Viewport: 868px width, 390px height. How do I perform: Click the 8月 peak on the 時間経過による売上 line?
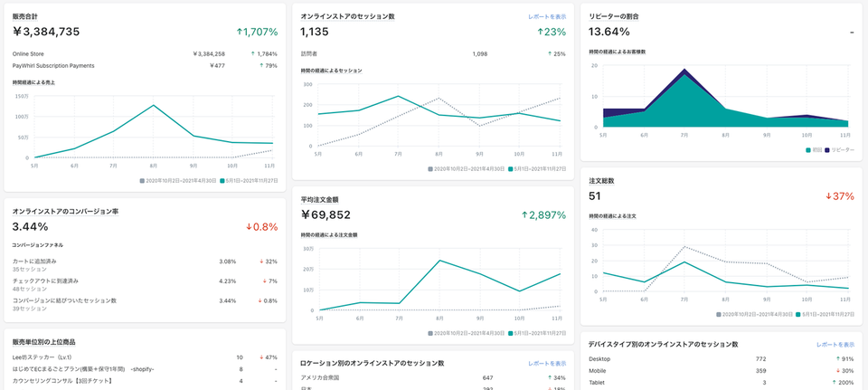[154, 105]
